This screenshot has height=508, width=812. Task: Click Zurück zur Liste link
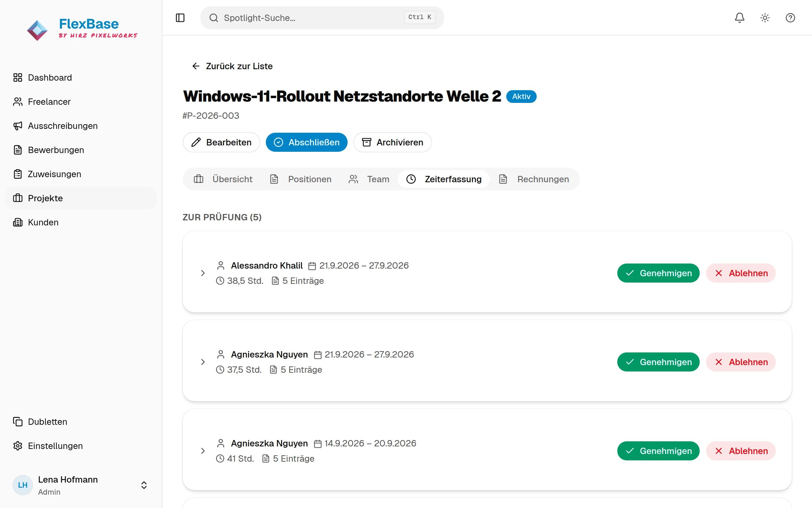[x=232, y=66]
